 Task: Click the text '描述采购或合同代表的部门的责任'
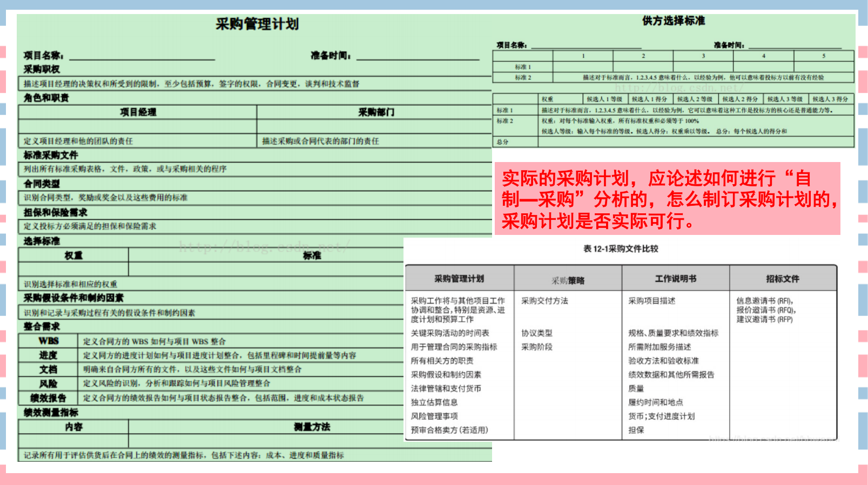(321, 141)
